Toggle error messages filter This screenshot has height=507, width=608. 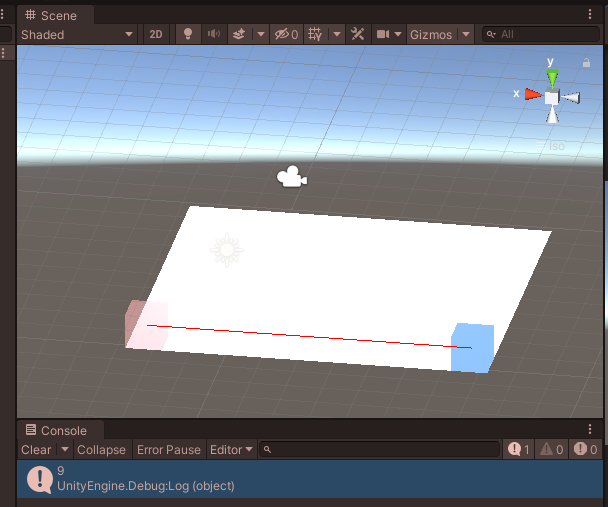586,450
